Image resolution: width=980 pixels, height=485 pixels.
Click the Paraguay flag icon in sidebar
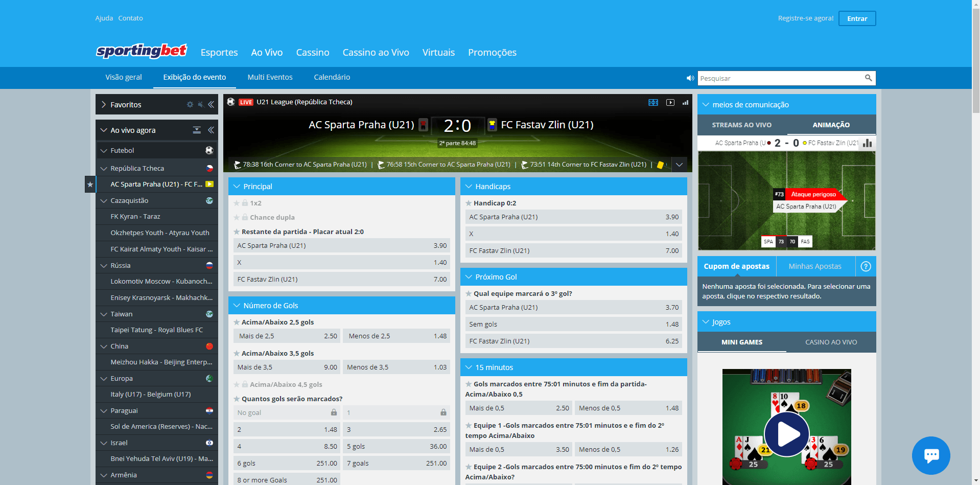(209, 410)
